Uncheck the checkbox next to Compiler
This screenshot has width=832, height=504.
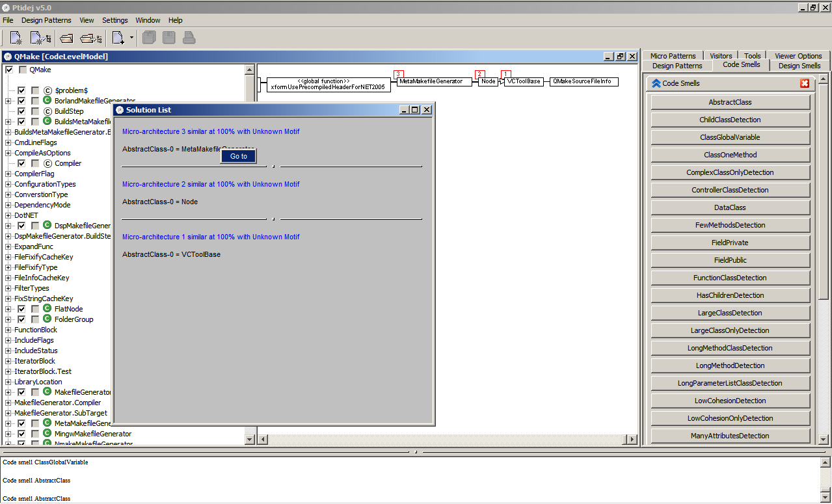tap(21, 163)
